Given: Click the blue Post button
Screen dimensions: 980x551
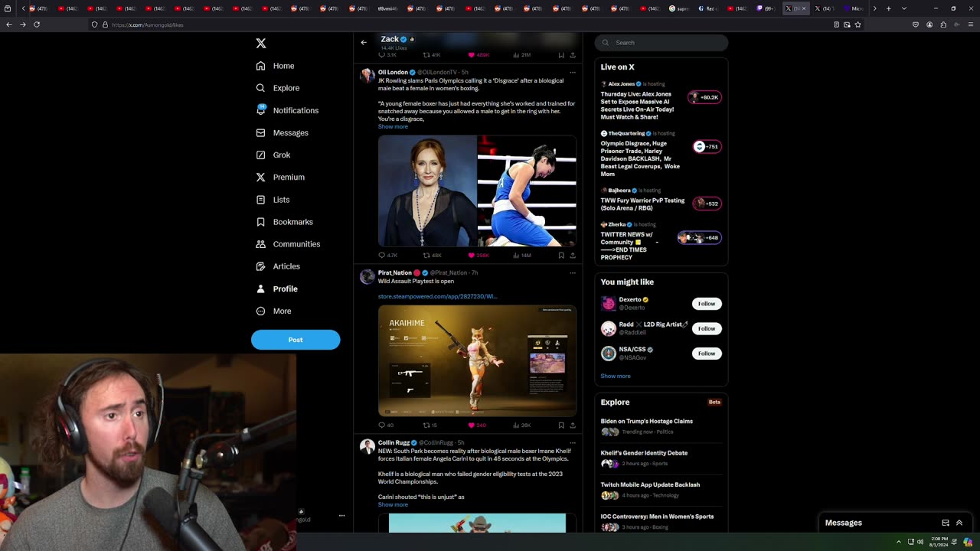Looking at the screenshot, I should (x=296, y=340).
